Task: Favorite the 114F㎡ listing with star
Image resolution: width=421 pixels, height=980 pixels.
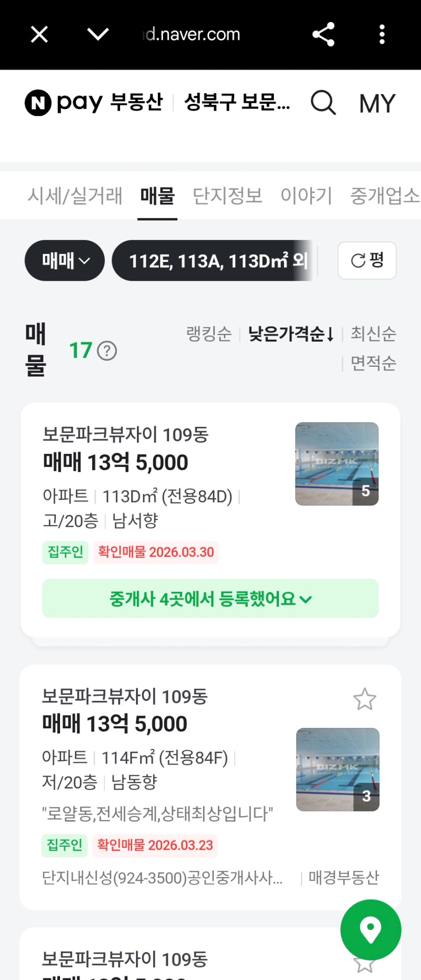Action: pyautogui.click(x=364, y=699)
